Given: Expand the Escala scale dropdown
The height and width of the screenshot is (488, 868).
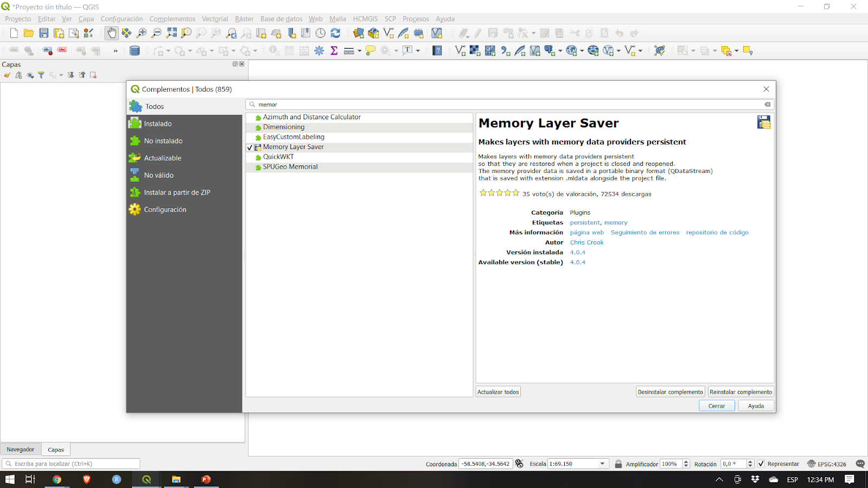Looking at the screenshot, I should (602, 464).
